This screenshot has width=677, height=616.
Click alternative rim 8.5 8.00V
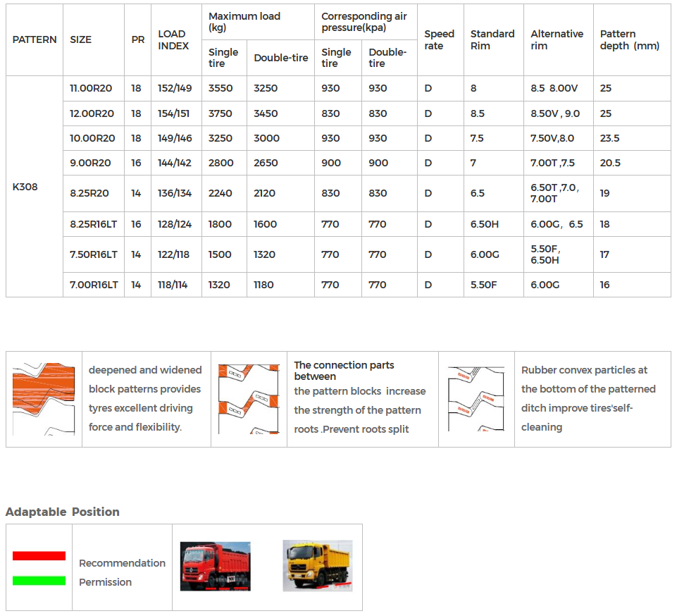(554, 88)
